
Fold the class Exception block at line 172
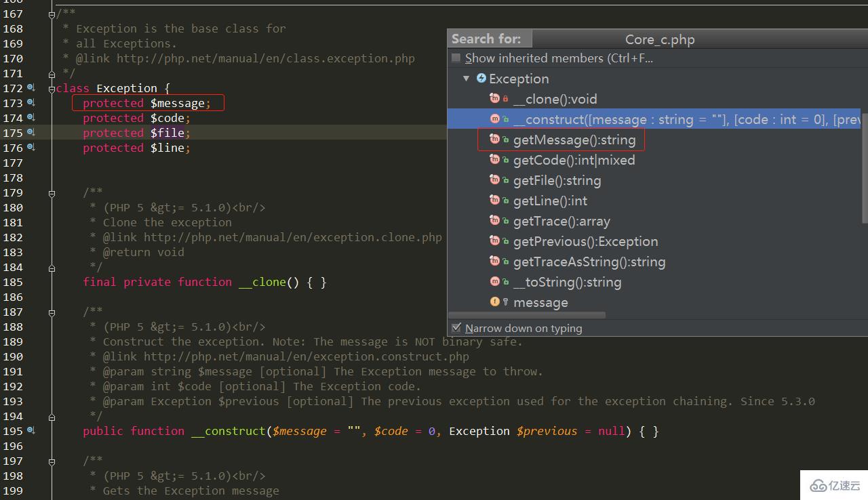[x=52, y=88]
